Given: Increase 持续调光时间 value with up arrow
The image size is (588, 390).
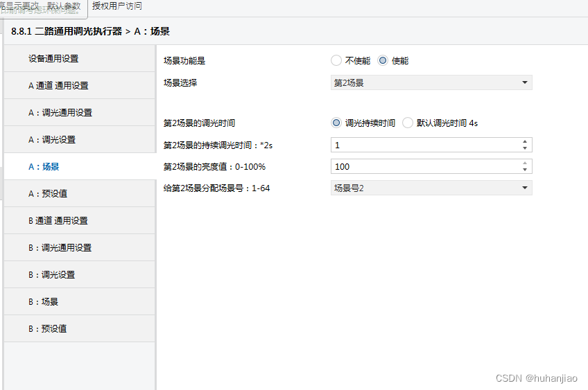Looking at the screenshot, I should tap(525, 142).
